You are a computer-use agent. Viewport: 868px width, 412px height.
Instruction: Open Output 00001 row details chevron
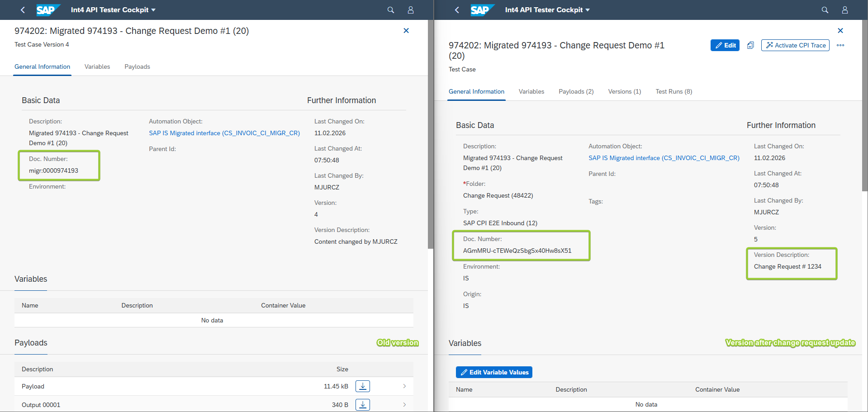404,405
